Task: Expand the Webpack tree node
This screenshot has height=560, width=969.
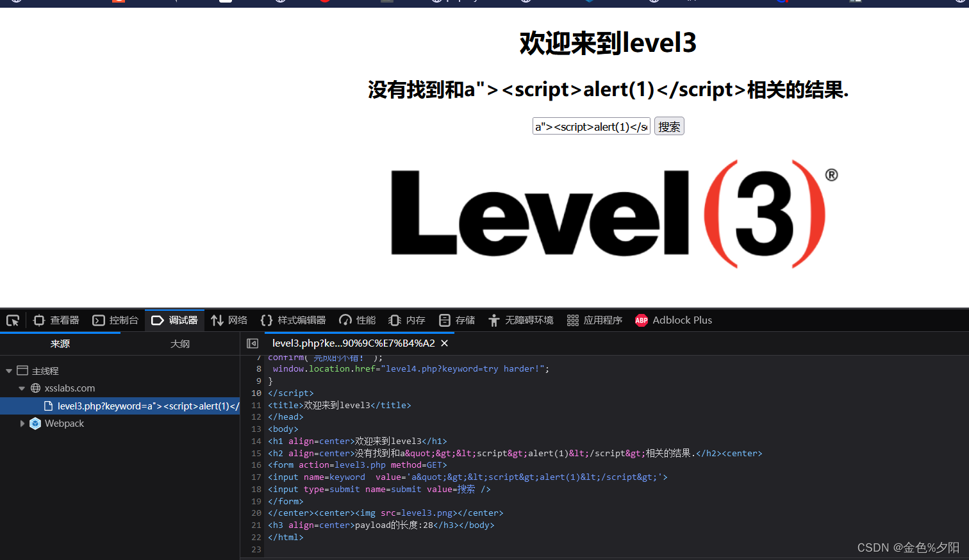Action: coord(22,424)
